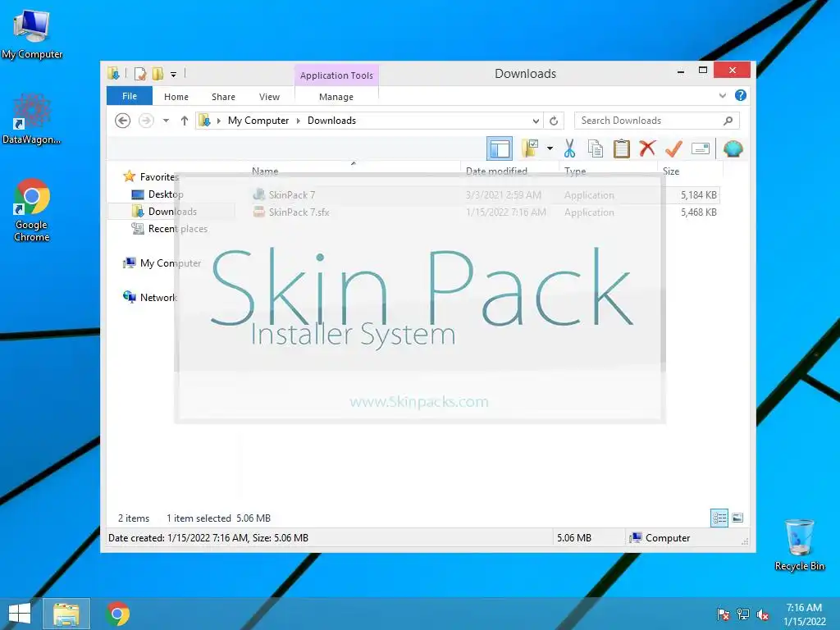Click File Explorer on the taskbar

coord(66,614)
